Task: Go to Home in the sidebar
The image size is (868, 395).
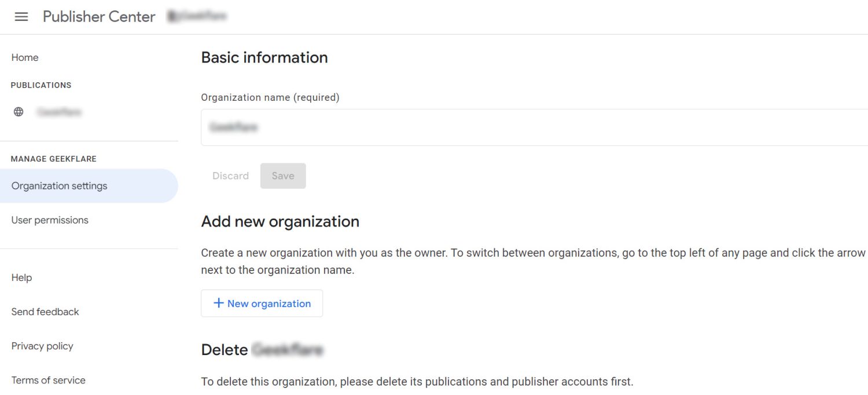Action: point(25,57)
